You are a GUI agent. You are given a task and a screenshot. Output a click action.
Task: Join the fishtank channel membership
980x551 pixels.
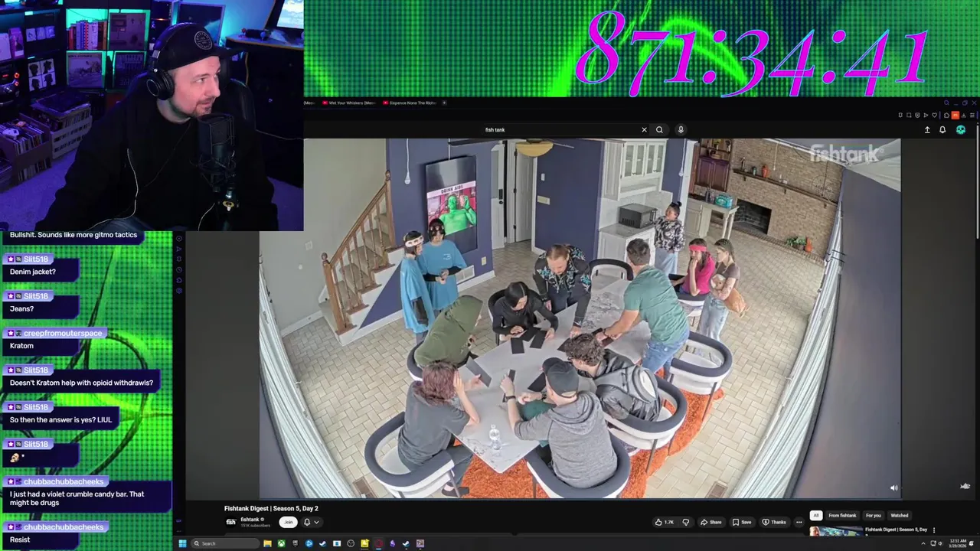click(x=288, y=522)
